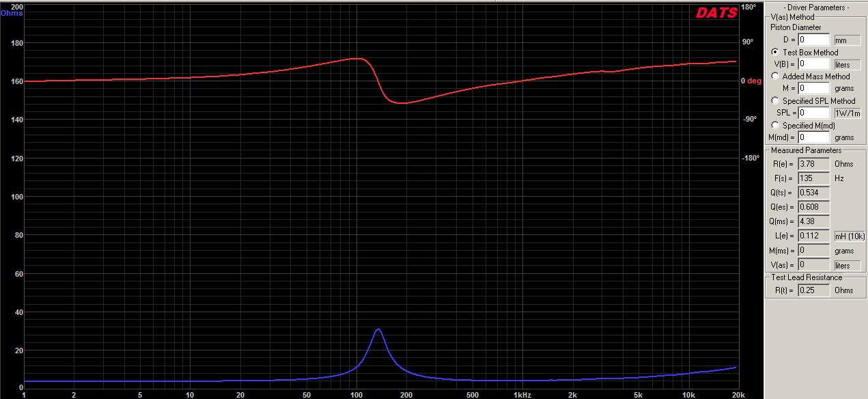Click the mm unit box beside D
This screenshot has height=399, width=868.
tap(847, 40)
